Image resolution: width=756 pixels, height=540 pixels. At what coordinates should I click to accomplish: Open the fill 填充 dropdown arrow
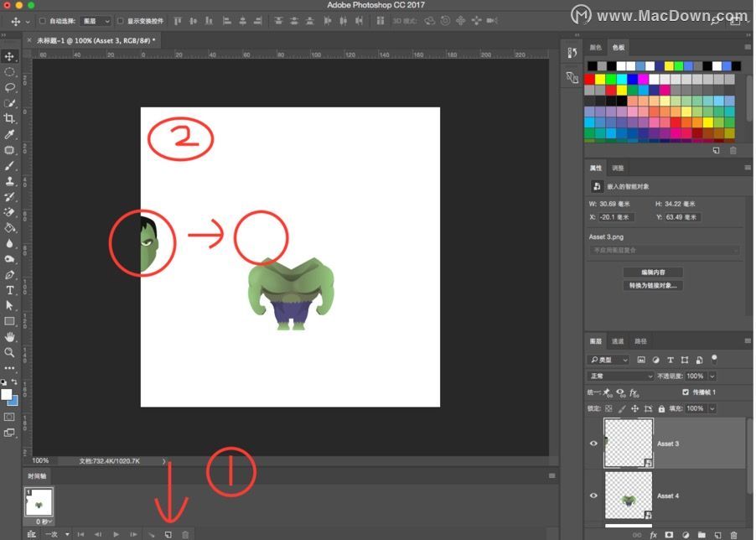click(712, 409)
